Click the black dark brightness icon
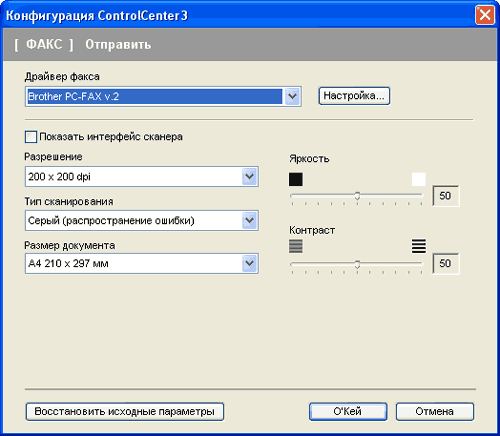The image size is (500, 436). point(296,179)
